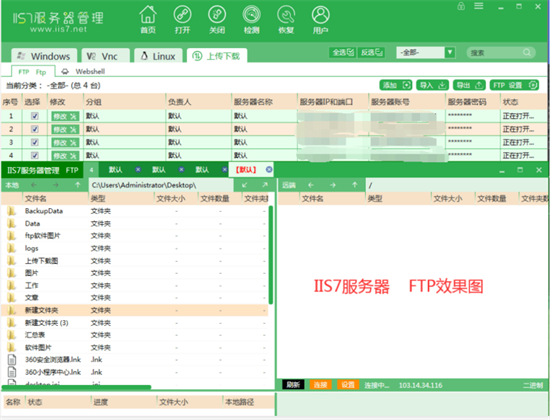Viewport: 550px width, 420px height.
Task: Toggle the checkbox for server row 3
Action: pyautogui.click(x=35, y=142)
